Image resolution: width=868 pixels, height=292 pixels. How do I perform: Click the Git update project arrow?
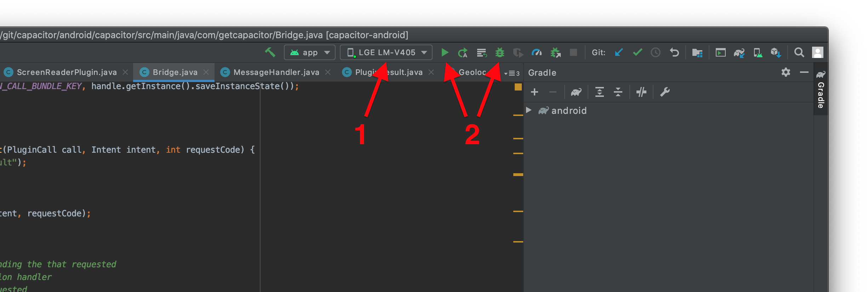coord(619,53)
